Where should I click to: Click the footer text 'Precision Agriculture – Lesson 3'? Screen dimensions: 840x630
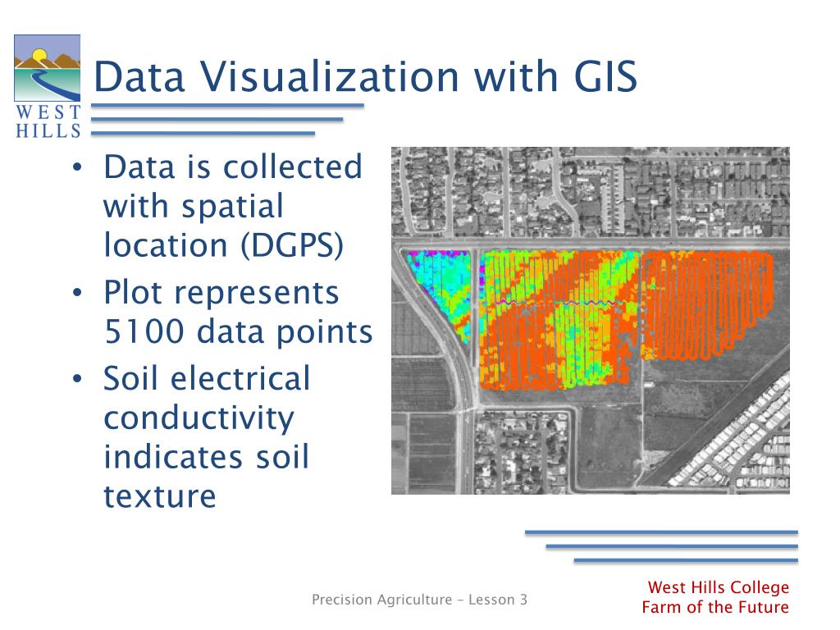(419, 600)
